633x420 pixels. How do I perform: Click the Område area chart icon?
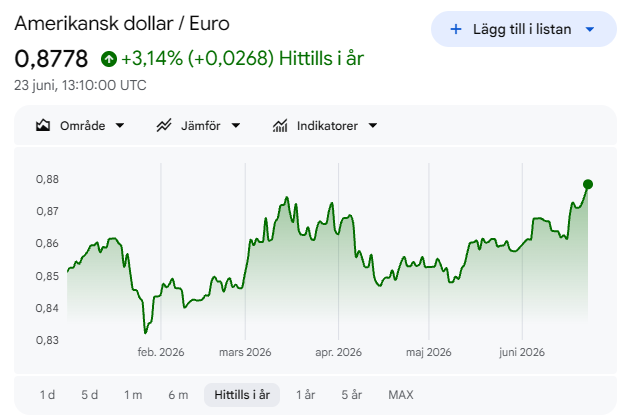(x=43, y=126)
